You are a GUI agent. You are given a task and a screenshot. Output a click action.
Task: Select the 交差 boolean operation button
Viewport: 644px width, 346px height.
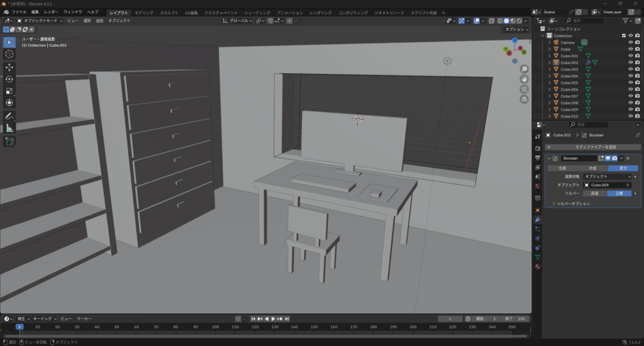point(562,168)
